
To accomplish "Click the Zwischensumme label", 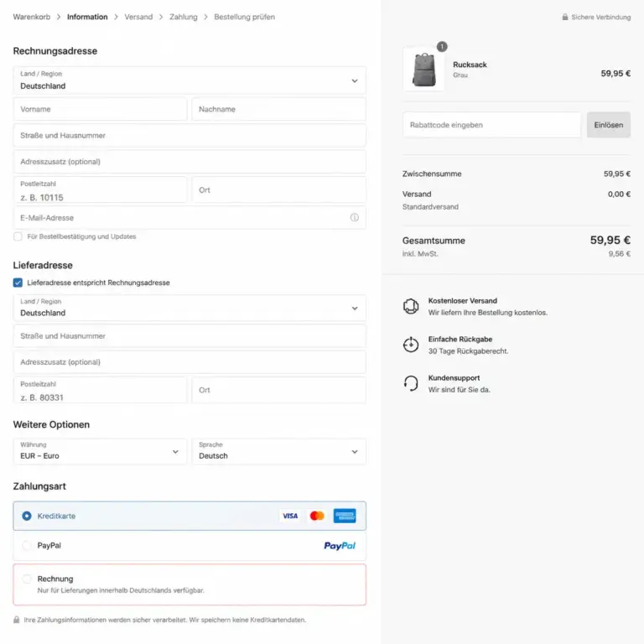I will 432,174.
